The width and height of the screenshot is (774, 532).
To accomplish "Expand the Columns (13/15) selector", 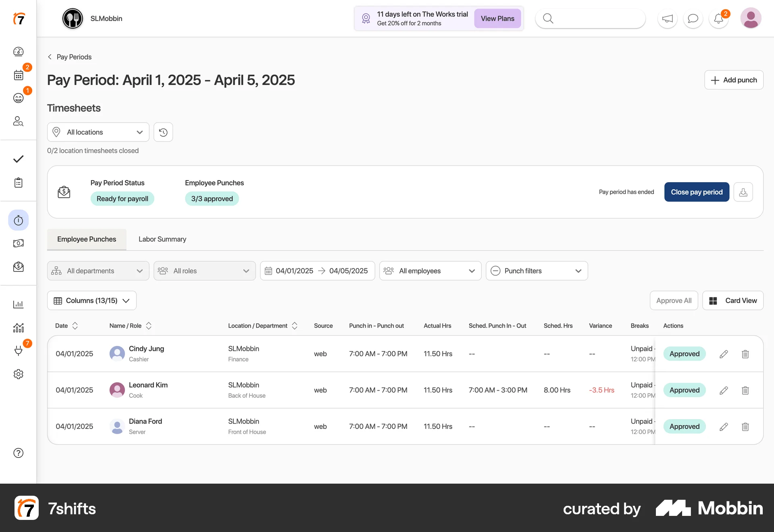I will (x=91, y=300).
